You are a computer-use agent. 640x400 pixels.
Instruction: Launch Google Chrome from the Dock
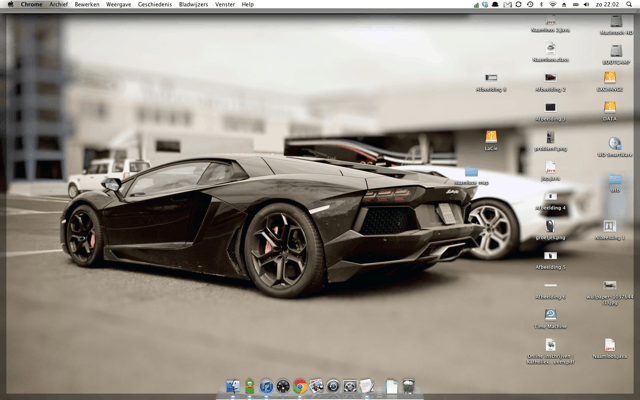300,386
